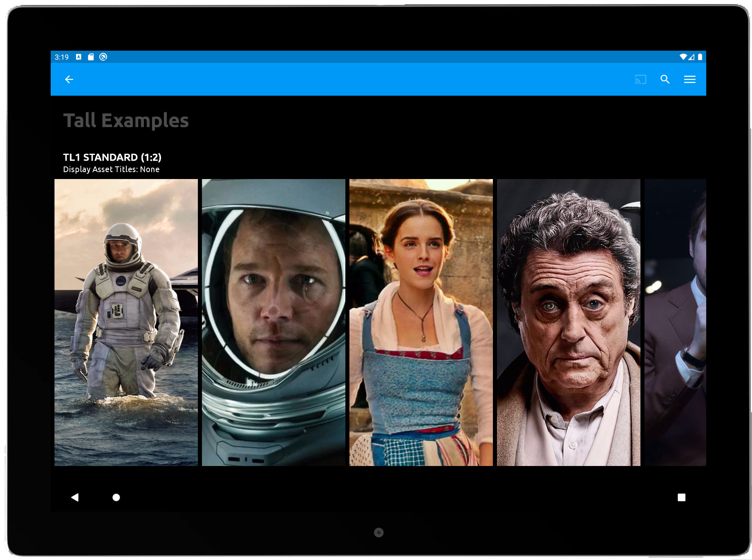The height and width of the screenshot is (560, 752).
Task: Tap Android home circle button
Action: [116, 497]
